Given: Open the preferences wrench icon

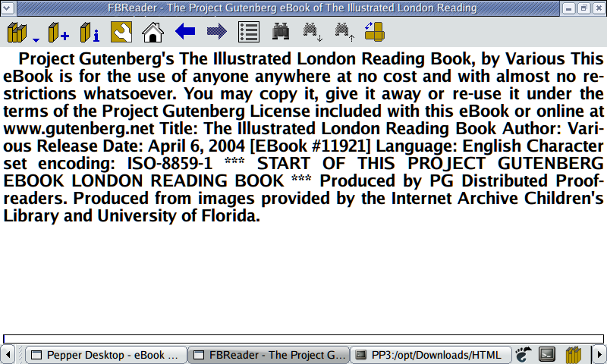Looking at the screenshot, I should (121, 32).
